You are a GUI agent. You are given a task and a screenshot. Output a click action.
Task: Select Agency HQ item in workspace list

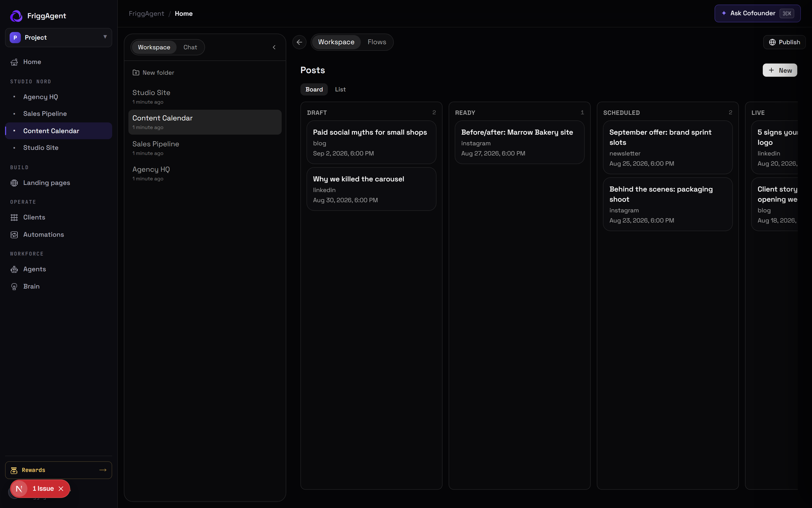coord(205,173)
